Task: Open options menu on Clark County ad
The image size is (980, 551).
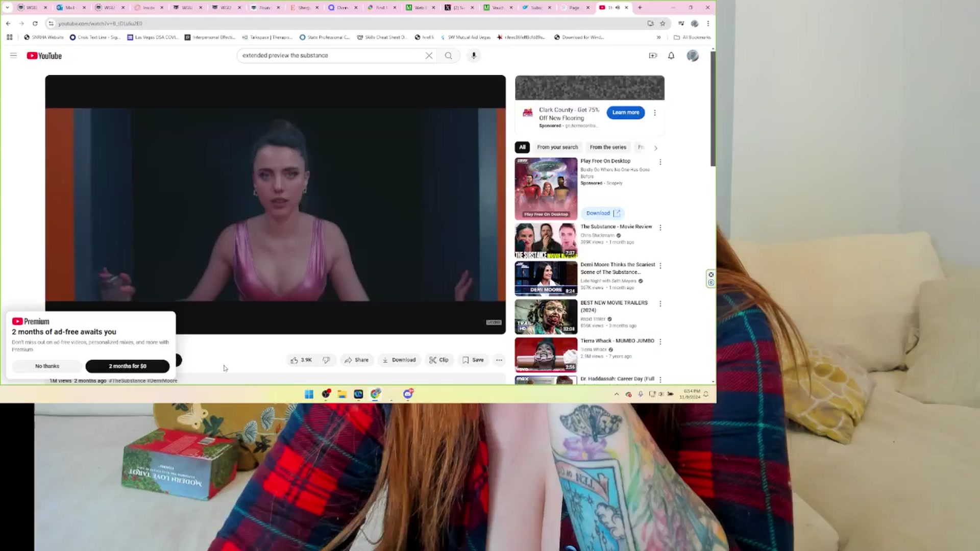Action: [655, 113]
